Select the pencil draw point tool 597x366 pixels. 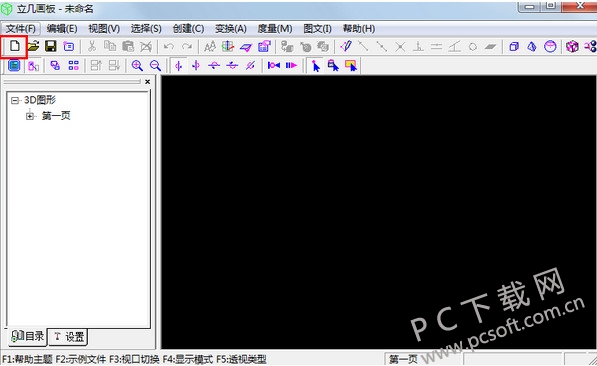click(346, 46)
